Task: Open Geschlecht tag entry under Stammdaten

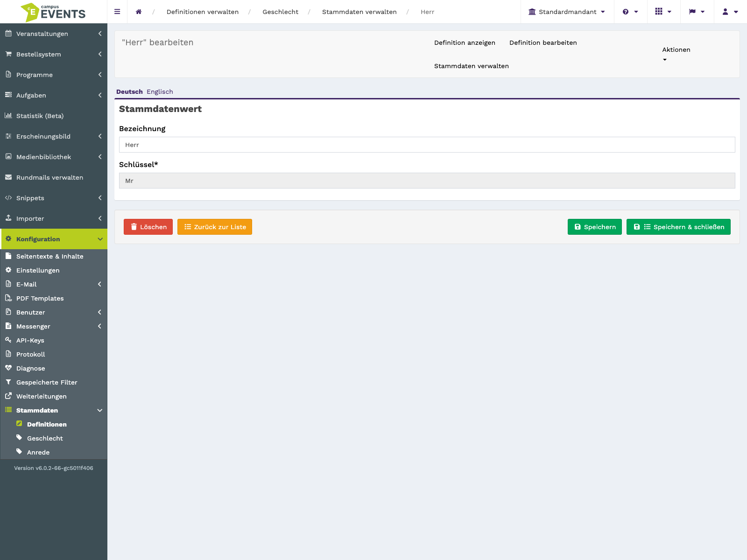Action: click(x=54, y=438)
